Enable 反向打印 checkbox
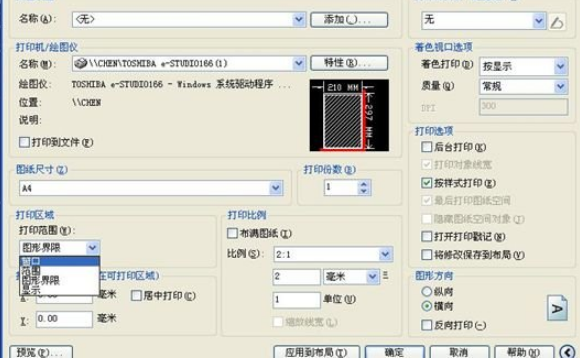The height and width of the screenshot is (362, 580). (426, 325)
